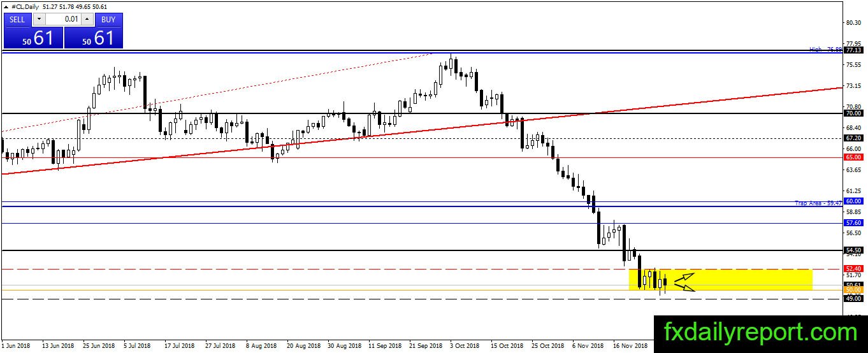Click the 70.00 black price level label
The width and height of the screenshot is (868, 353).
point(853,113)
